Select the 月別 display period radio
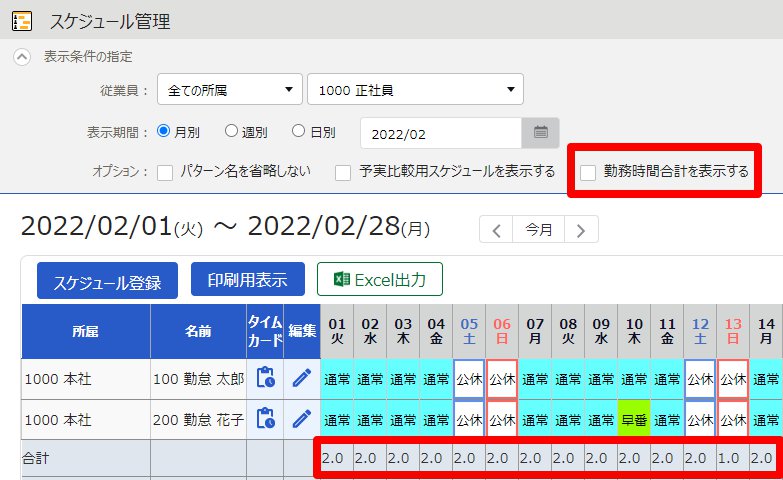Image resolution: width=783 pixels, height=480 pixels. (163, 131)
